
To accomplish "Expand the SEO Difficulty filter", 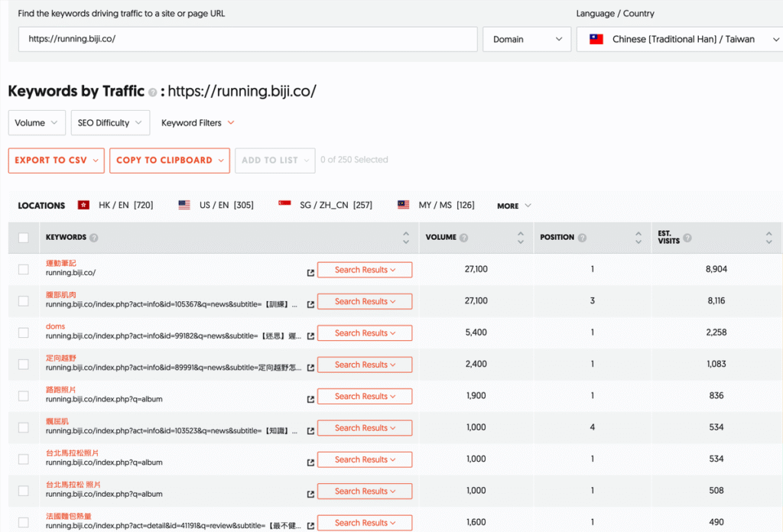I will coord(110,123).
